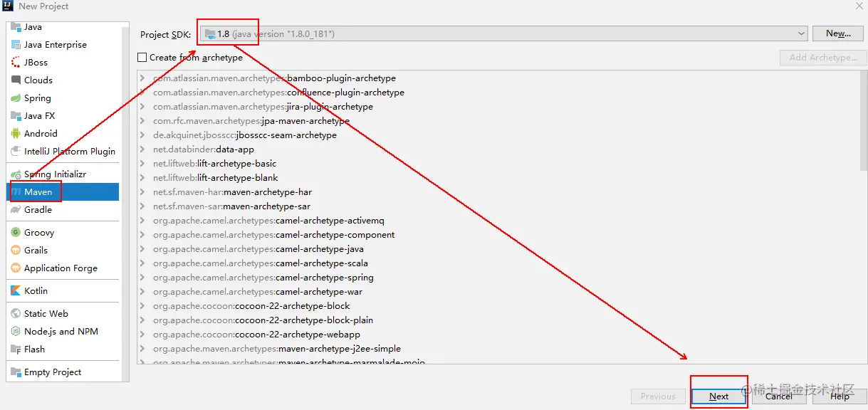
Task: Expand jpa-maven-archetype entry
Action: click(x=143, y=121)
